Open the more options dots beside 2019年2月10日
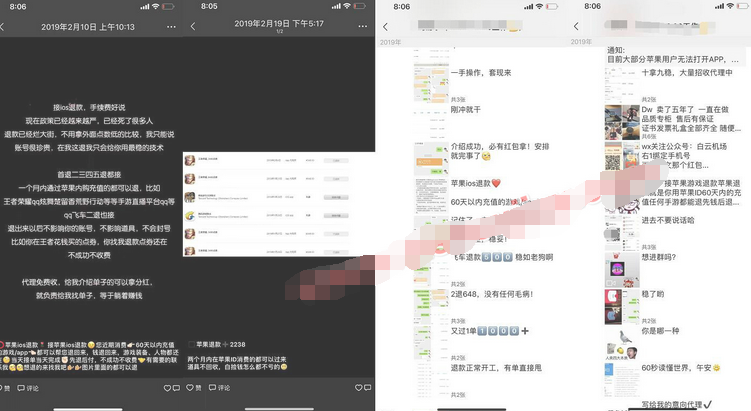This screenshot has height=411, width=751. [x=171, y=27]
